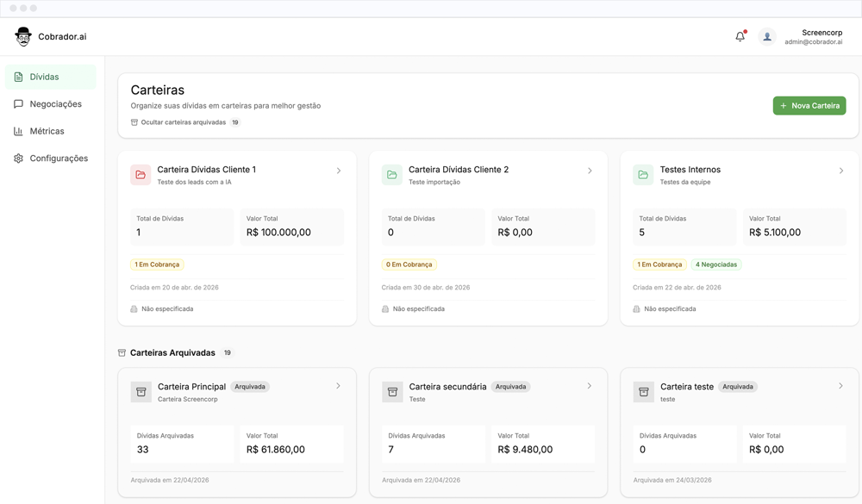Click the Dívidas document icon in sidebar
The width and height of the screenshot is (862, 504).
pos(18,77)
